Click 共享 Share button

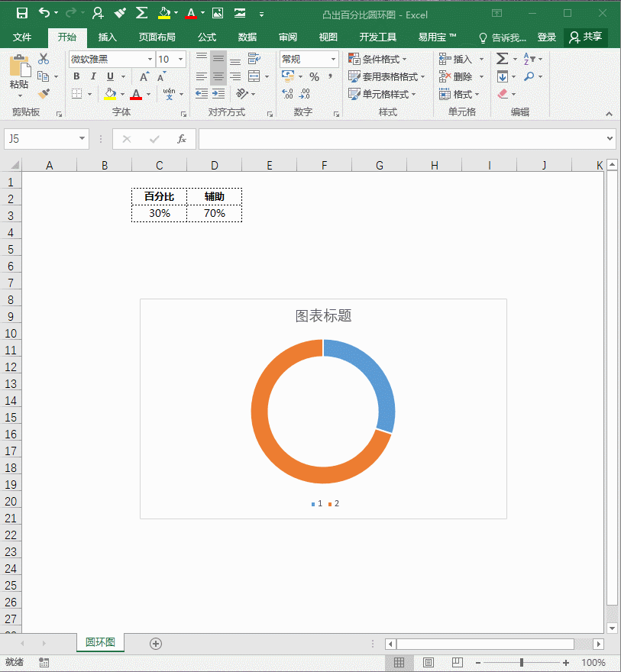coord(585,37)
